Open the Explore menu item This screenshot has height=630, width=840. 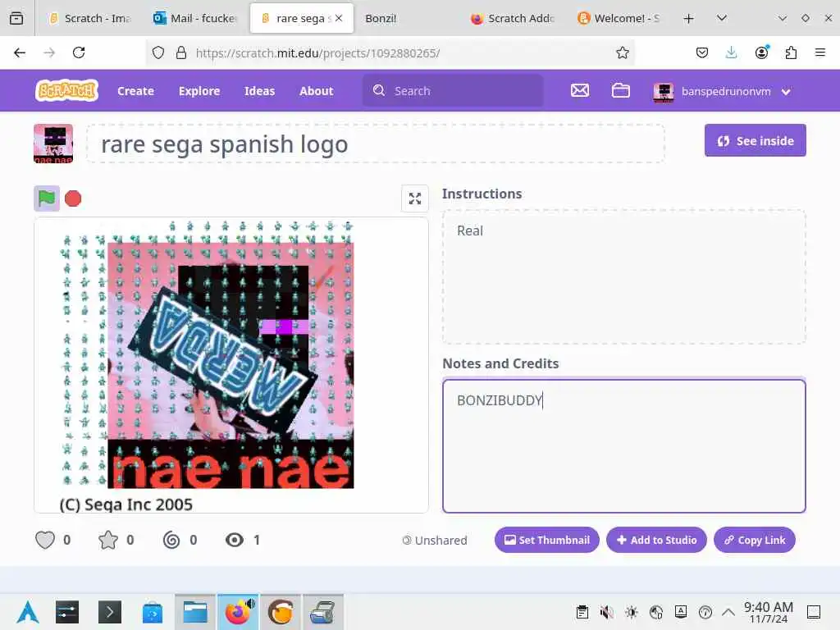pyautogui.click(x=199, y=91)
